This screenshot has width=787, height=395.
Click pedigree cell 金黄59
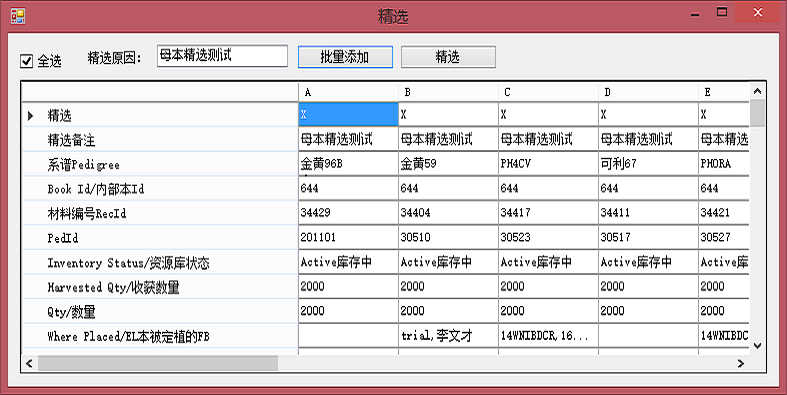pos(448,164)
